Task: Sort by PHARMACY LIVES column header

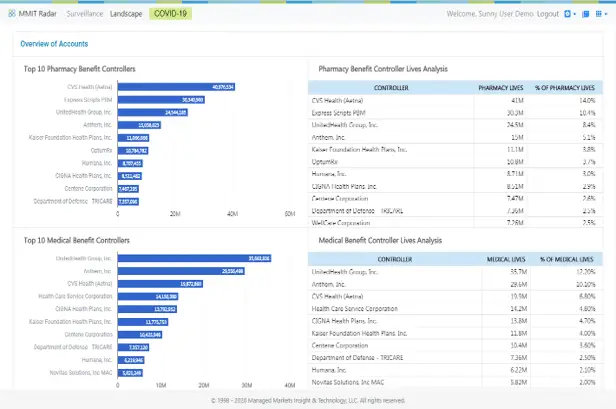Action: pyautogui.click(x=500, y=88)
